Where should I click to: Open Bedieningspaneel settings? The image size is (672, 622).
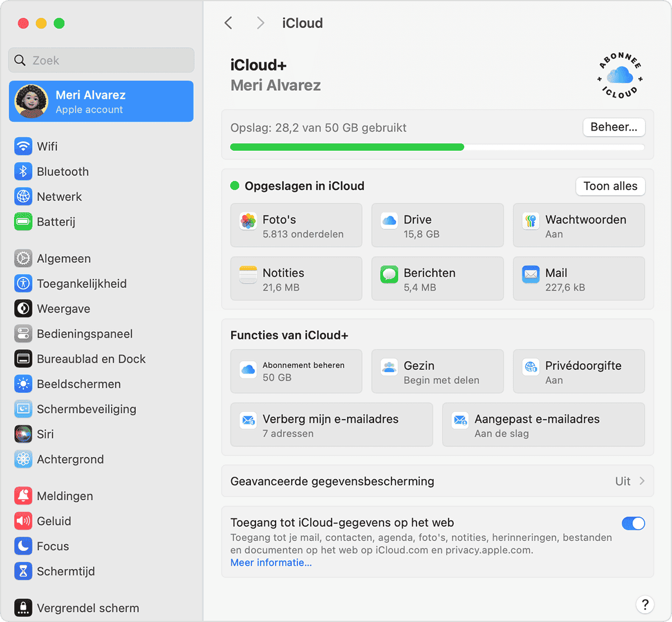pyautogui.click(x=73, y=334)
